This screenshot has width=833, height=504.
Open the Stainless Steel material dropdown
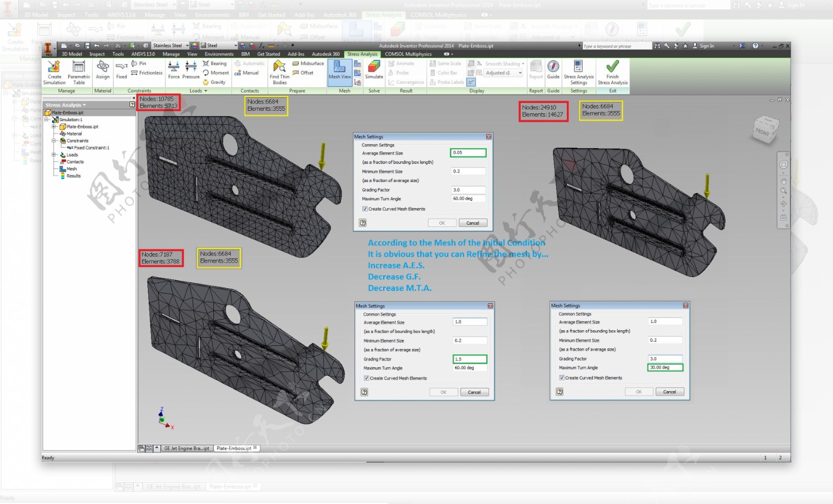(187, 46)
